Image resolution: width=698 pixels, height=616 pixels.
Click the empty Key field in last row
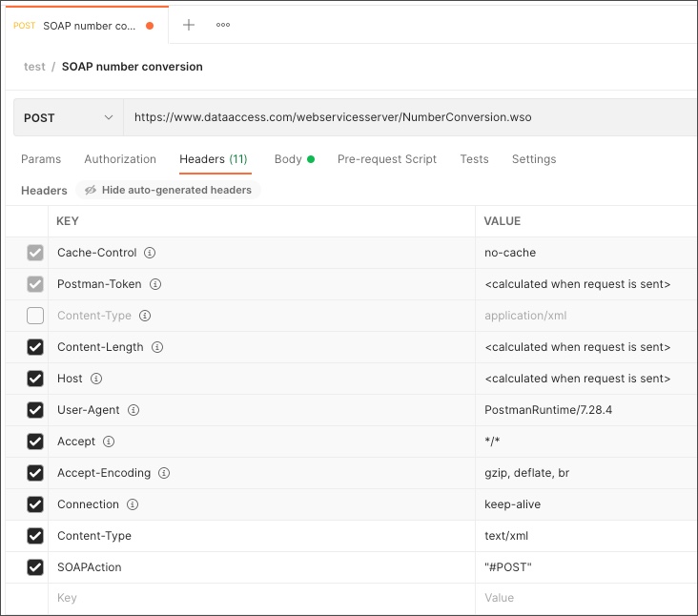pos(257,598)
